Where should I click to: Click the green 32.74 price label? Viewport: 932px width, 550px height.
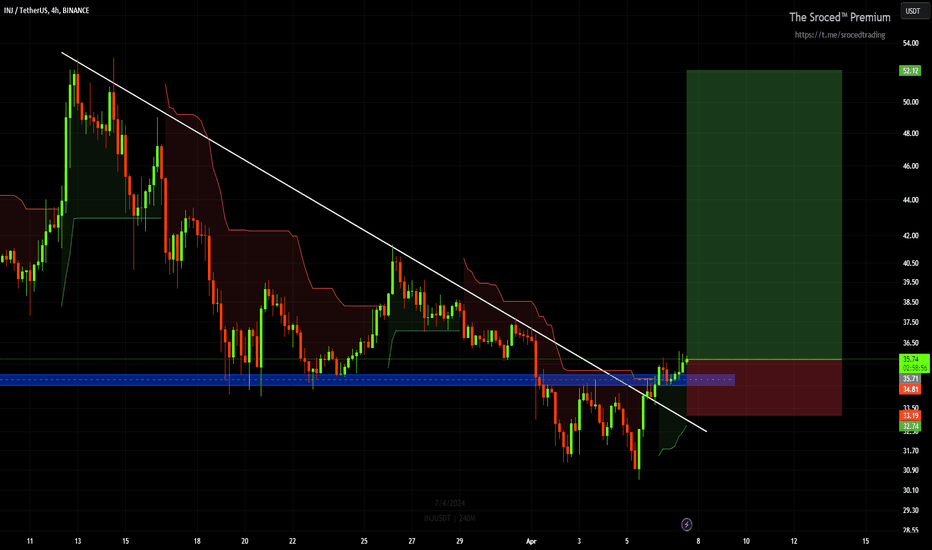pos(911,426)
